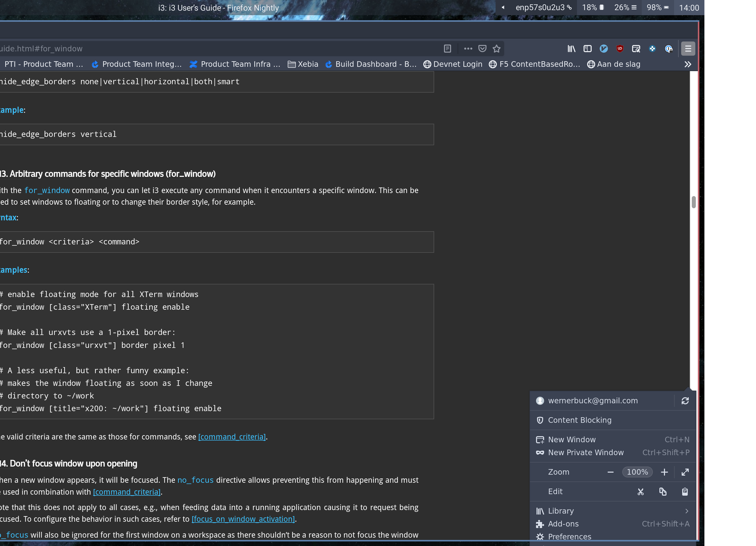Image resolution: width=756 pixels, height=546 pixels.
Task: Click the window-with-pencil extension icon in the toolbar
Action: [636, 49]
